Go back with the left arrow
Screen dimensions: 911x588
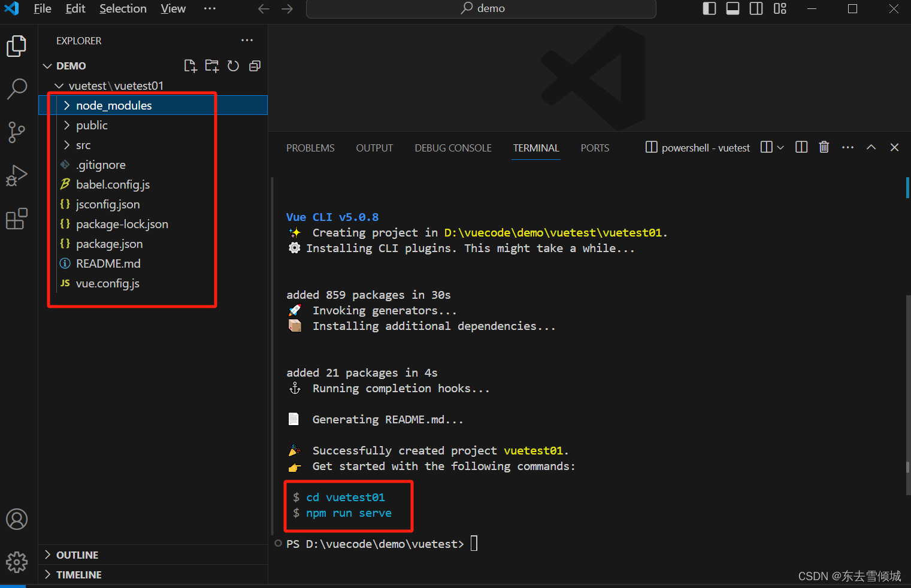pyautogui.click(x=264, y=9)
